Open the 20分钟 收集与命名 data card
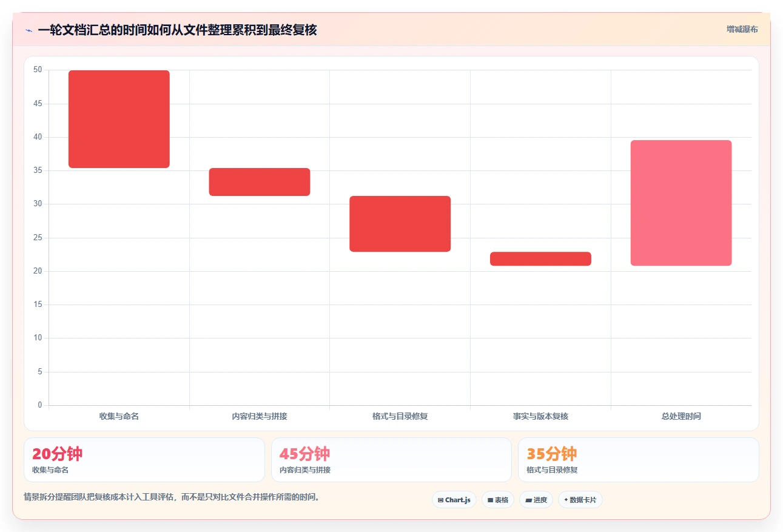 [144, 460]
